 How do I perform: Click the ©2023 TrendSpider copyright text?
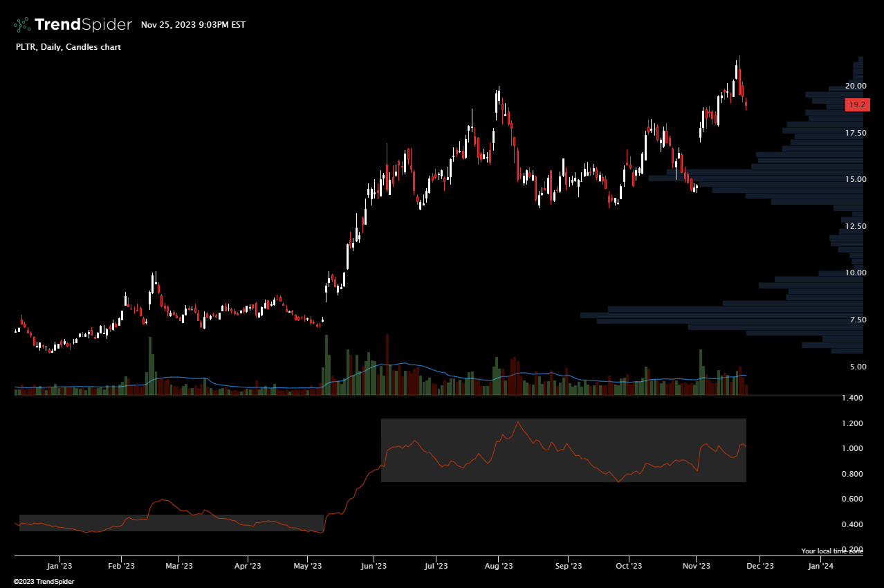44,581
